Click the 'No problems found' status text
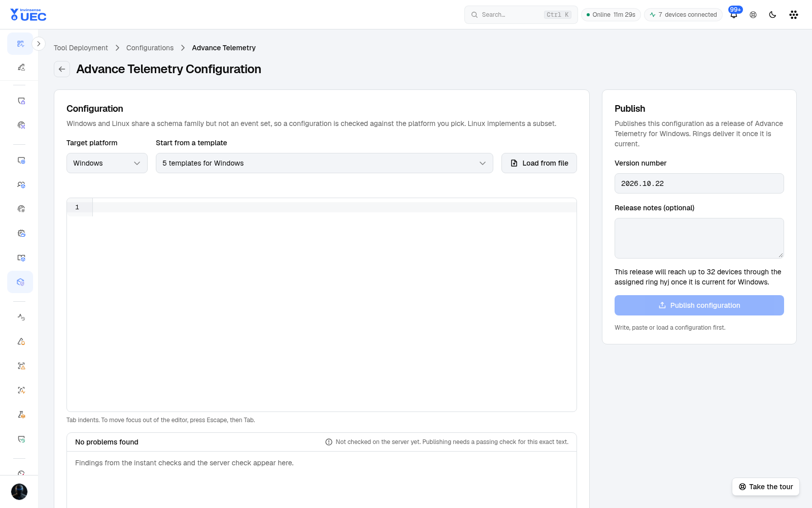This screenshot has width=812, height=508. pyautogui.click(x=107, y=442)
